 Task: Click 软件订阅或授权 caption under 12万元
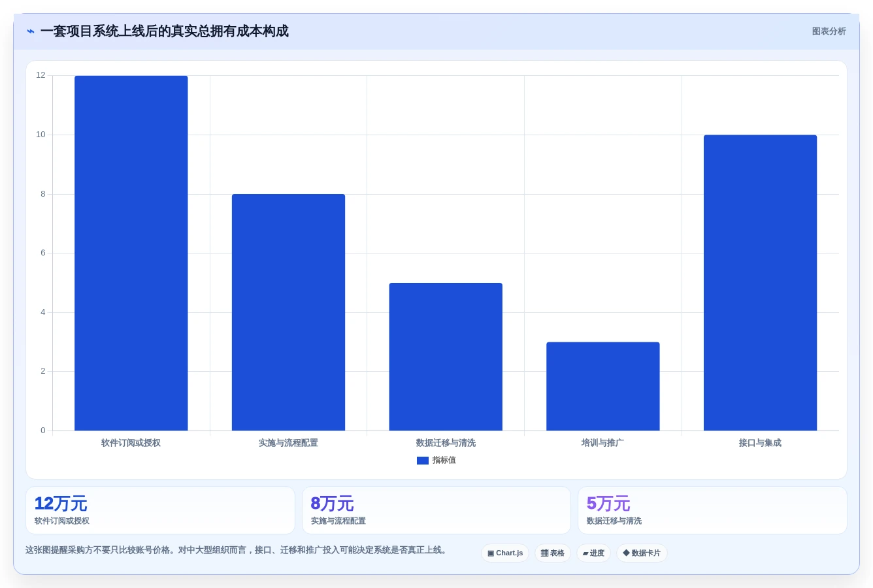point(62,521)
